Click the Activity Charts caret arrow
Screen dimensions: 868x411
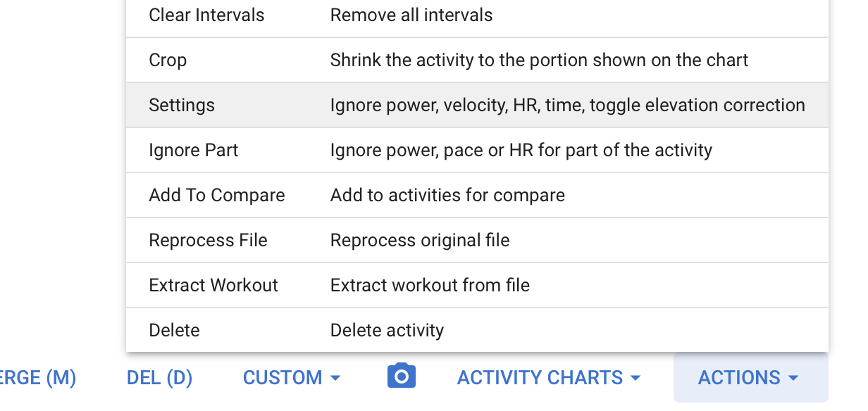click(x=635, y=379)
